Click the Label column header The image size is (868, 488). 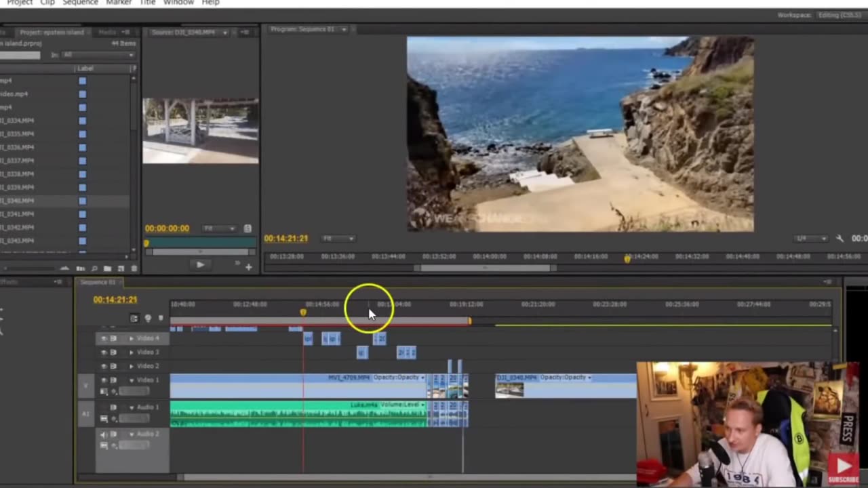click(85, 68)
